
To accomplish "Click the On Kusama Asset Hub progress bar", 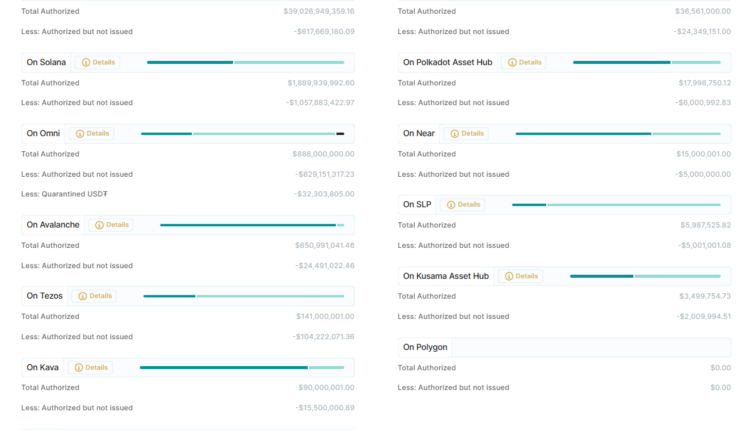I will pos(645,276).
